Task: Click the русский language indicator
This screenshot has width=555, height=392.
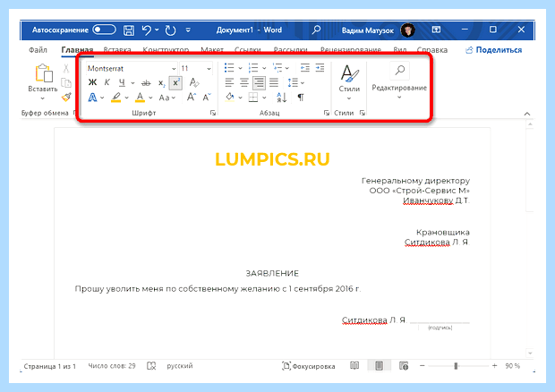Action: 180,366
